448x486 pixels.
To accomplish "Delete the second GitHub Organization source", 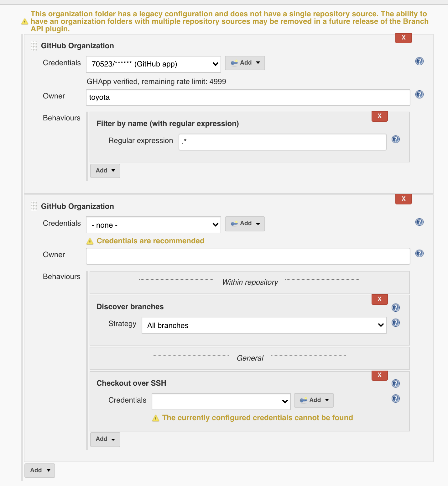I will [x=403, y=199].
